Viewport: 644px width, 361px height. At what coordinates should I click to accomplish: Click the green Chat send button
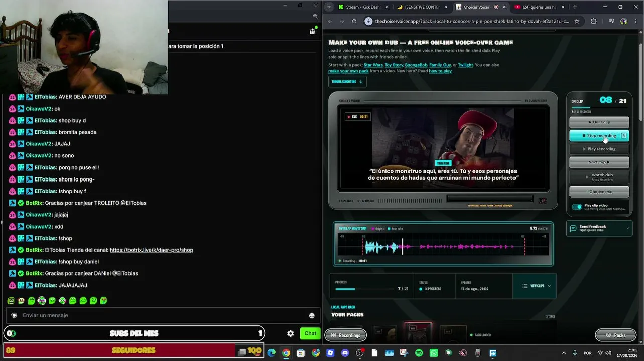coord(310,333)
